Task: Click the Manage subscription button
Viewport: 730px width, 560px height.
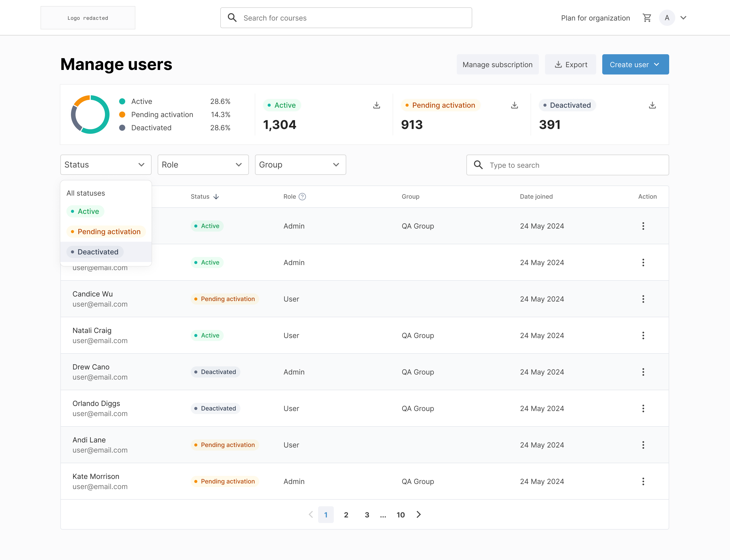Action: coord(497,64)
